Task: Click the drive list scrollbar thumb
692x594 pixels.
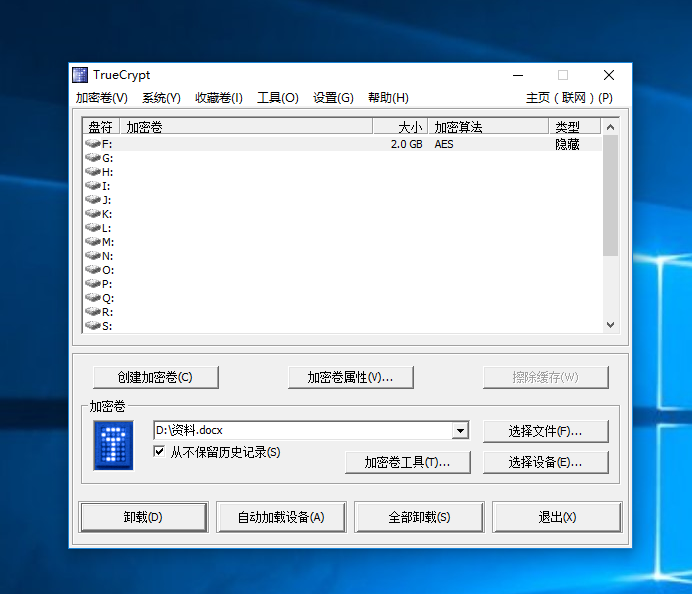Action: [610, 195]
